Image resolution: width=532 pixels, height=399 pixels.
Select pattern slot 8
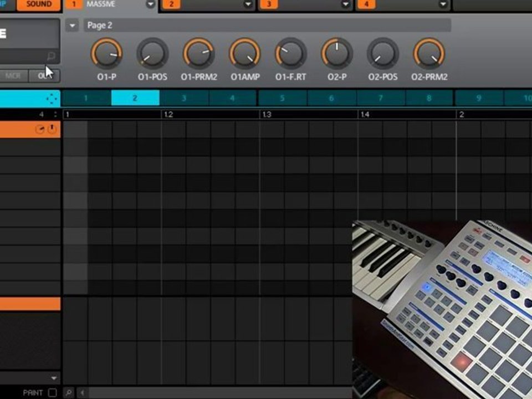tap(429, 99)
